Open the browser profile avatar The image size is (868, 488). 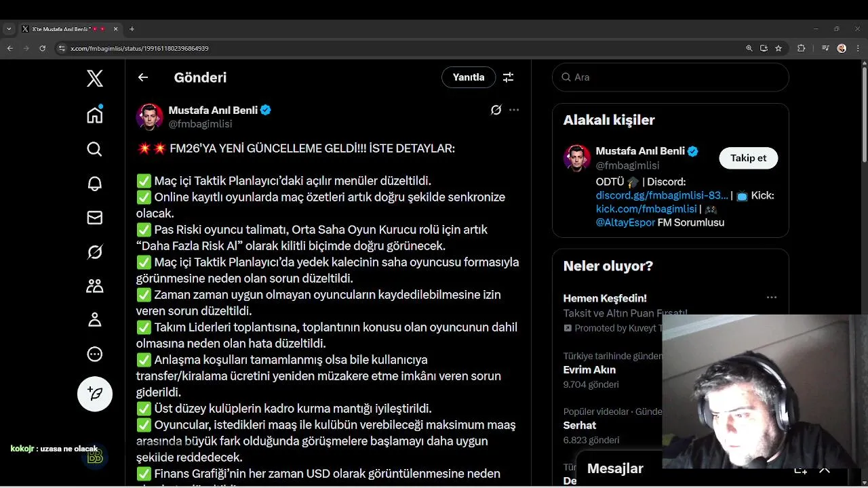click(842, 48)
